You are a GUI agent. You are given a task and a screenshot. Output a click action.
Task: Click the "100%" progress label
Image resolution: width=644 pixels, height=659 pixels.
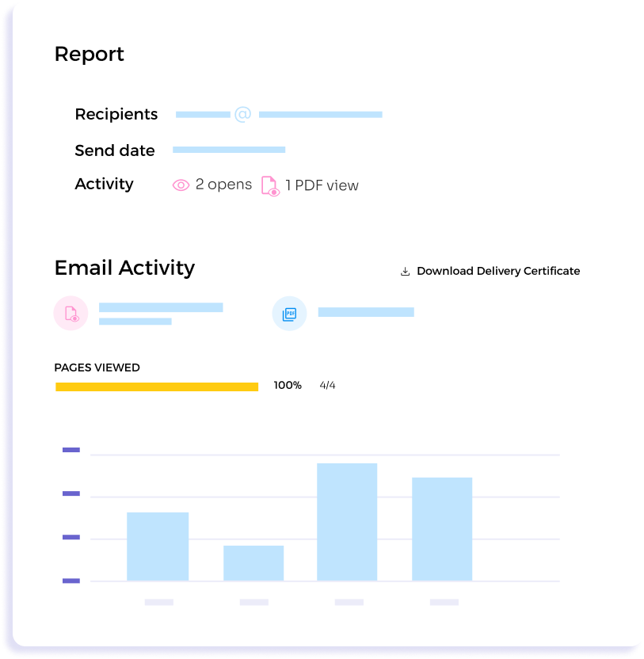coord(287,385)
